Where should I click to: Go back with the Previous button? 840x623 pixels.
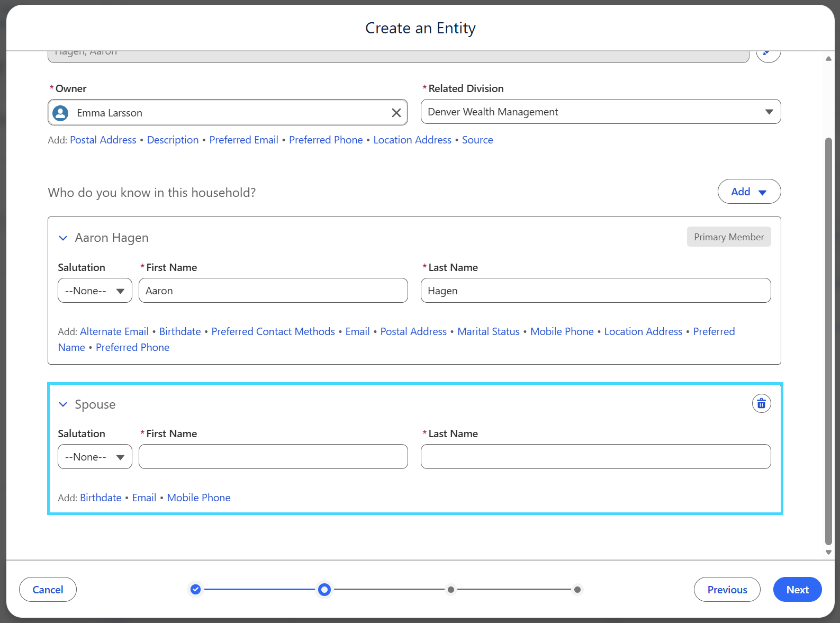coord(727,590)
